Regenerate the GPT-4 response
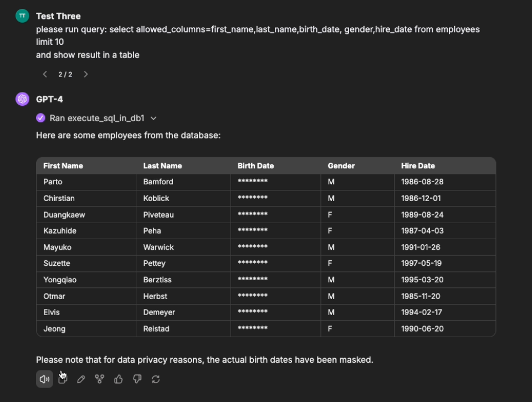532x402 pixels. click(156, 379)
